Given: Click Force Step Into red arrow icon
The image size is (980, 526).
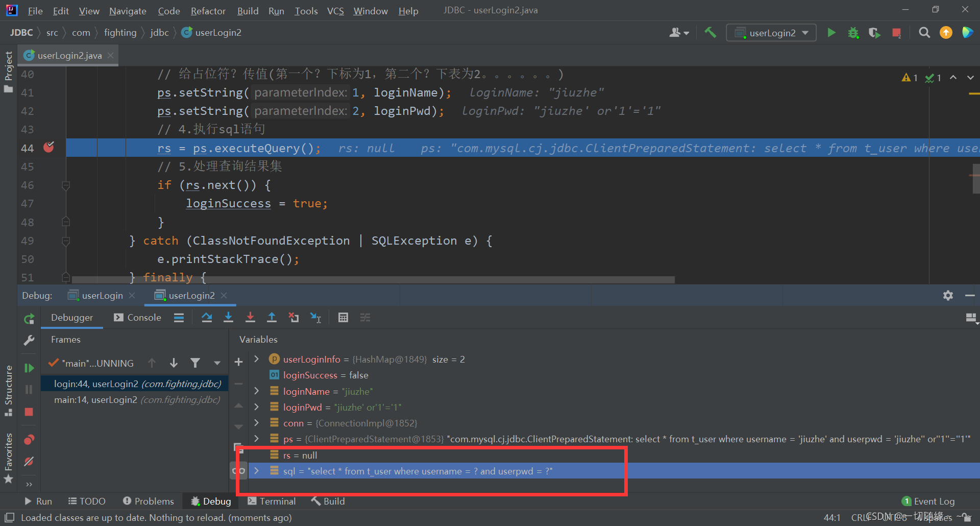Looking at the screenshot, I should (x=250, y=318).
